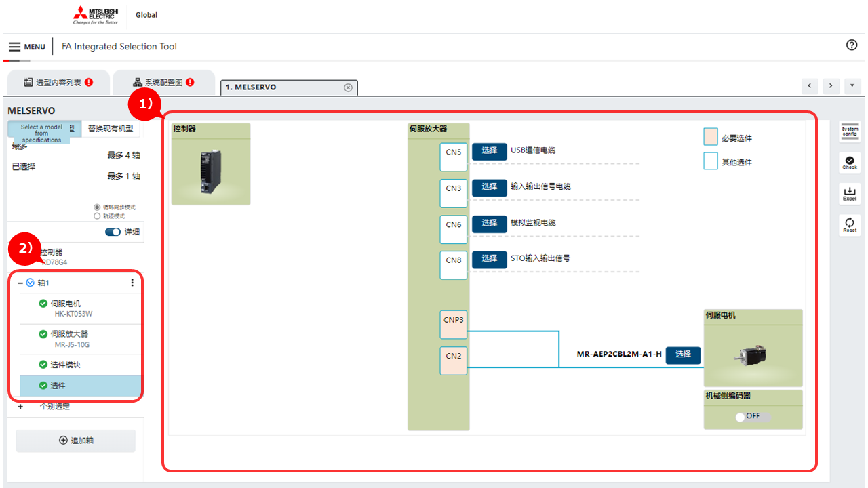Click the CN3 connector box

[454, 193]
